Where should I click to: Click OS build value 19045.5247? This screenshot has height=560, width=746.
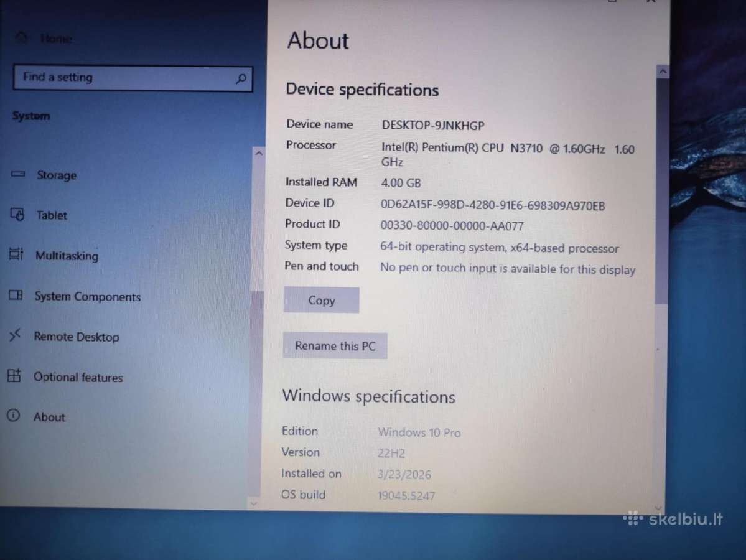(x=406, y=496)
